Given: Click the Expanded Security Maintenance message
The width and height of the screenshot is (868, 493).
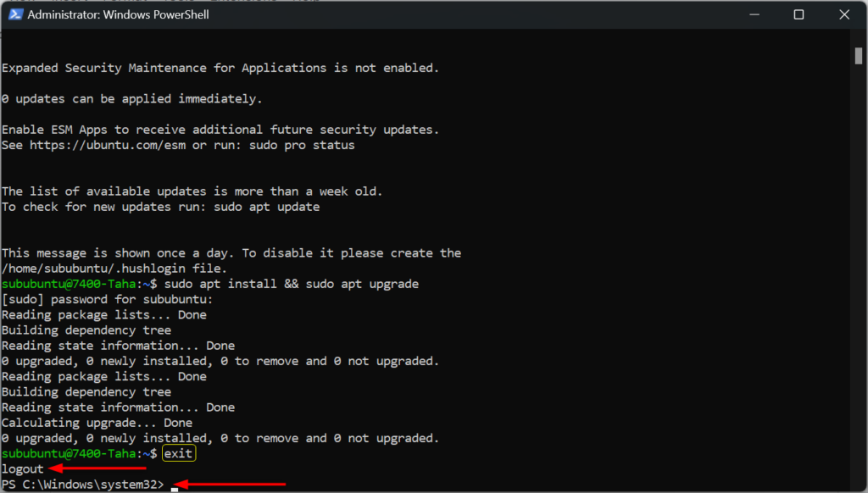Looking at the screenshot, I should point(220,67).
